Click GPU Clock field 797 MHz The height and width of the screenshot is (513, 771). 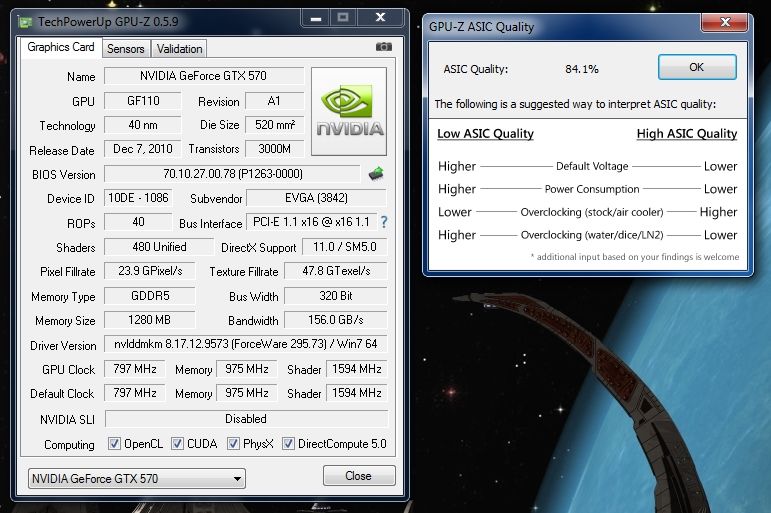[135, 369]
